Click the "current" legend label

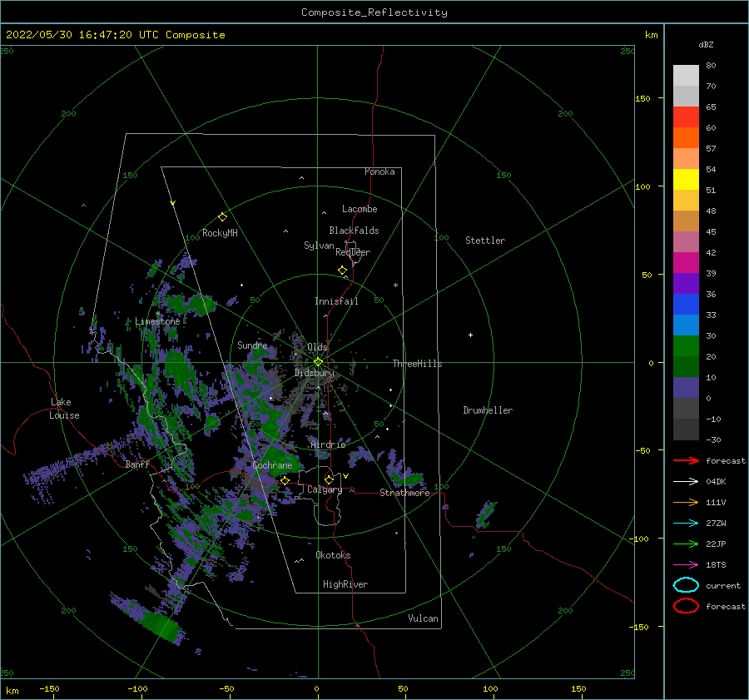point(723,586)
